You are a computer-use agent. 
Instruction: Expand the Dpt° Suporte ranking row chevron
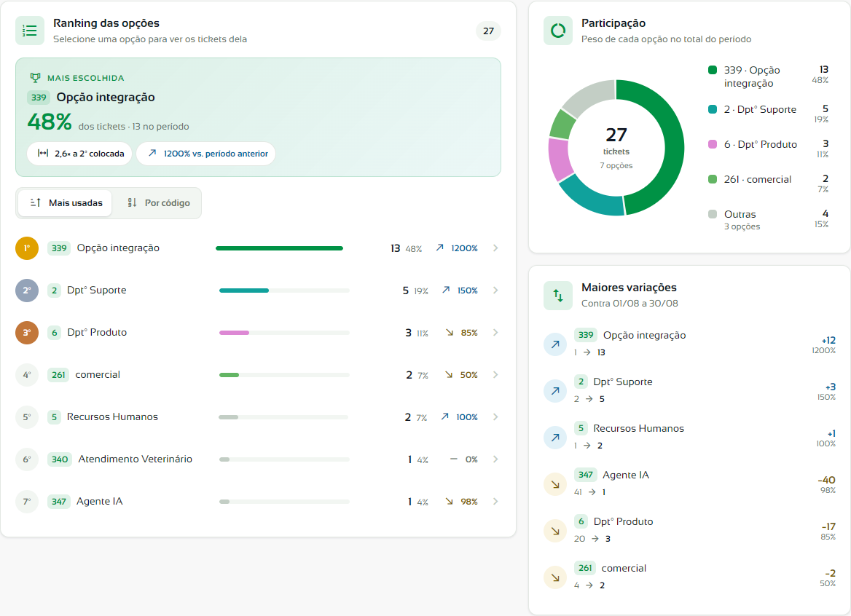tap(495, 291)
